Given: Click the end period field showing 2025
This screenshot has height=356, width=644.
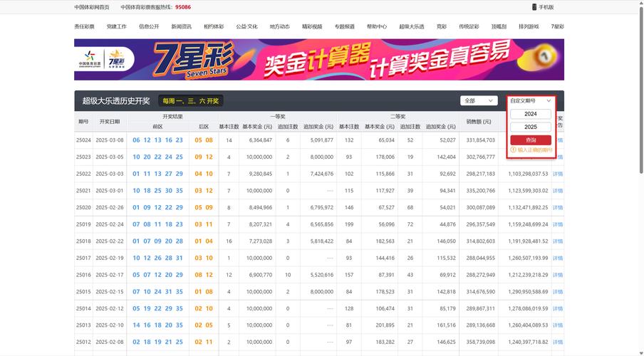Looking at the screenshot, I should [x=531, y=127].
